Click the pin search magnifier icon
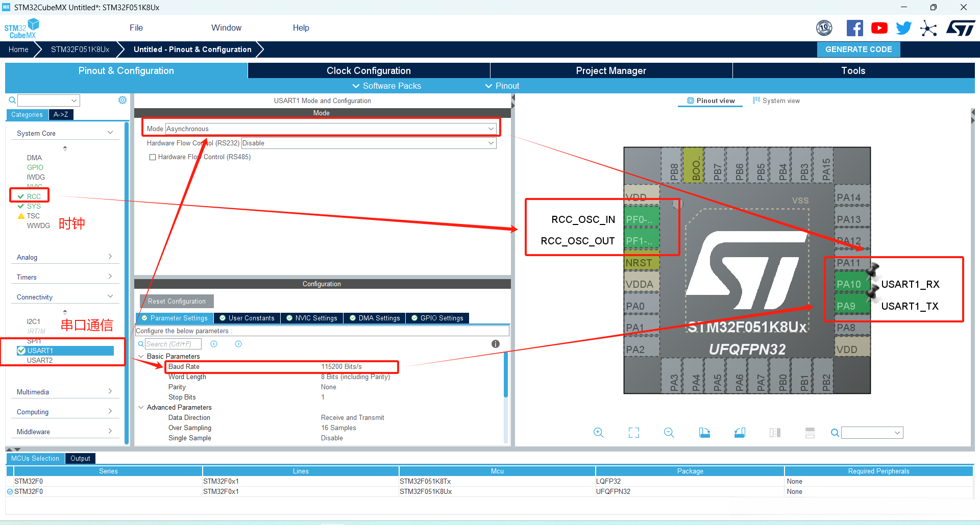The width and height of the screenshot is (980, 525). click(x=835, y=433)
